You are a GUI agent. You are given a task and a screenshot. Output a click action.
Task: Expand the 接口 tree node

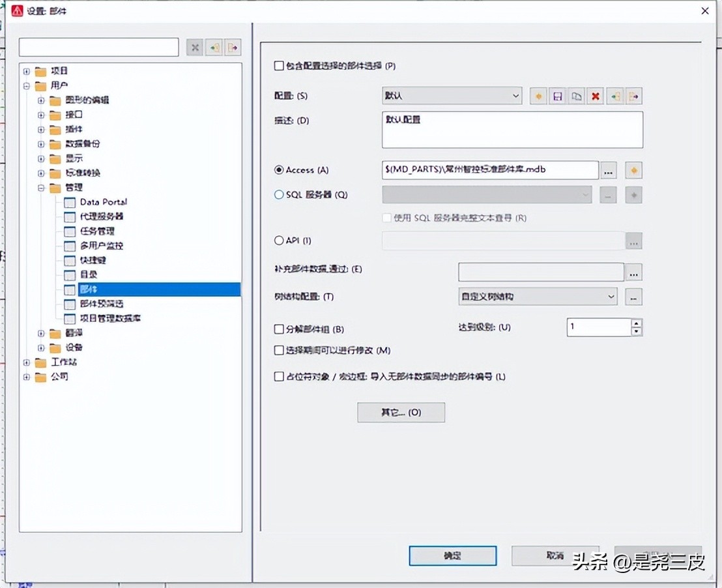[x=41, y=115]
